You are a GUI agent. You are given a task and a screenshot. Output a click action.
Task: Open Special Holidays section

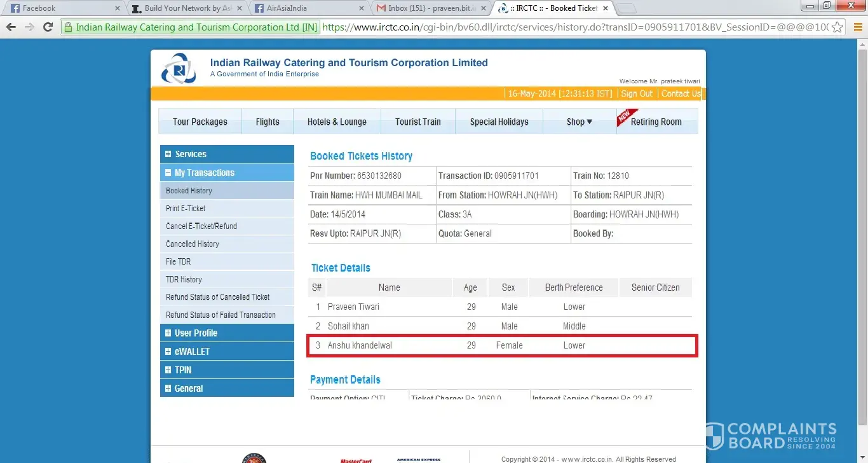pos(499,121)
